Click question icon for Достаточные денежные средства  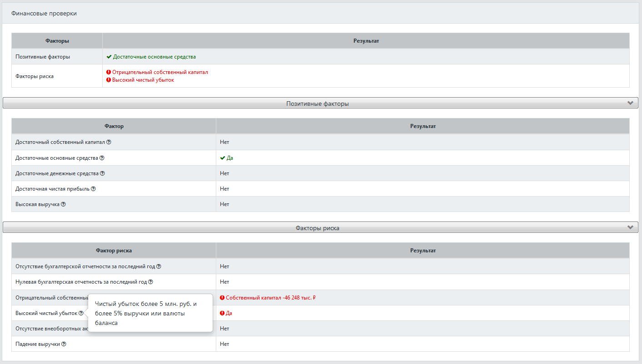[102, 173]
